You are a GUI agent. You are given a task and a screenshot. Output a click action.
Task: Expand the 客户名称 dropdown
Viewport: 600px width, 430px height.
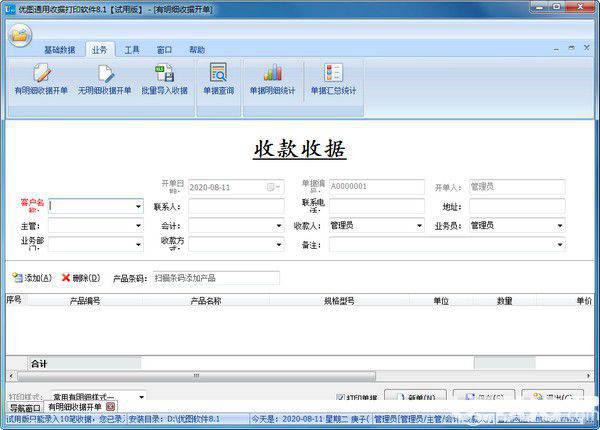(138, 207)
